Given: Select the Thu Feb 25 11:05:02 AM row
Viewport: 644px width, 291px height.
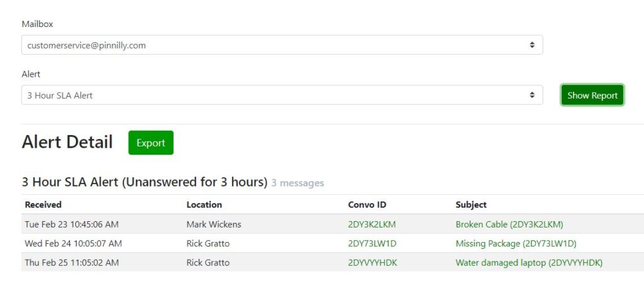Looking at the screenshot, I should 333,262.
